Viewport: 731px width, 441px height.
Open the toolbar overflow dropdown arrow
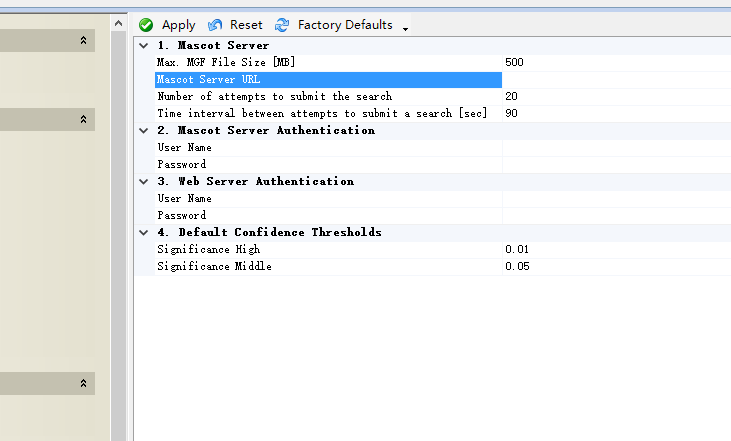tap(406, 29)
